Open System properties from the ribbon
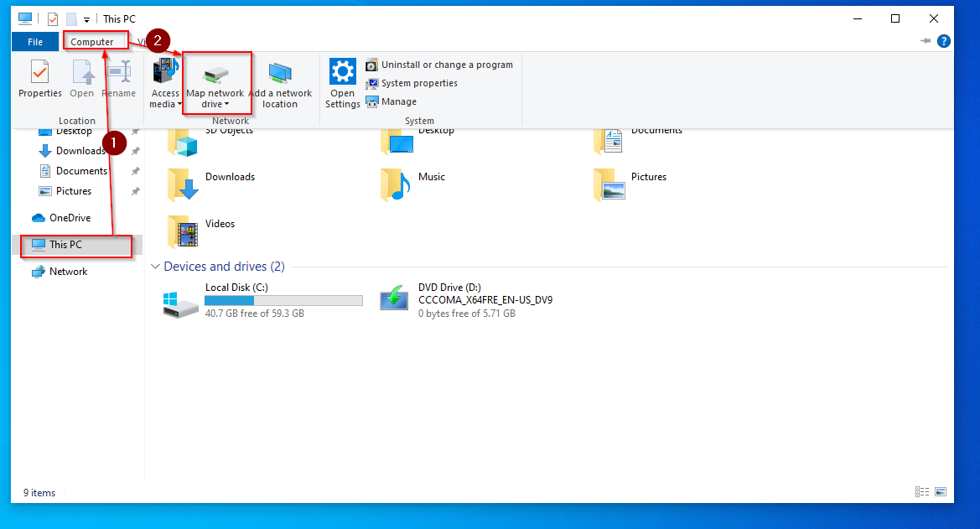The height and width of the screenshot is (529, 980). pos(412,83)
